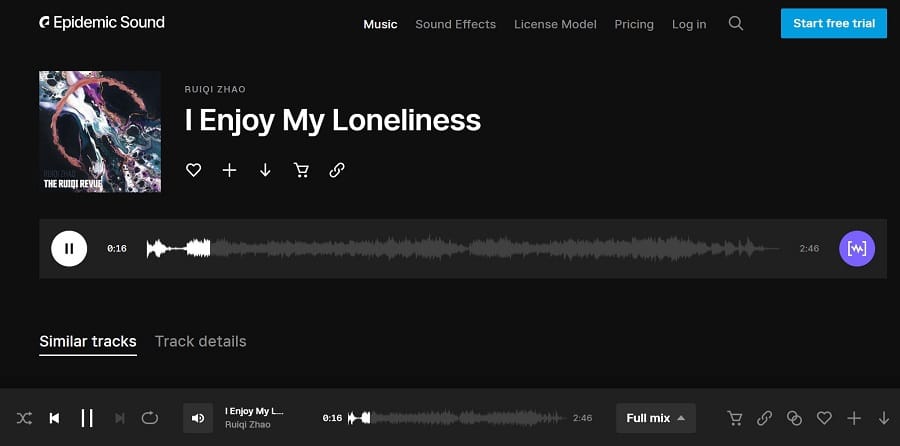900x446 pixels.
Task: Switch to the Track details tab
Action: point(200,341)
